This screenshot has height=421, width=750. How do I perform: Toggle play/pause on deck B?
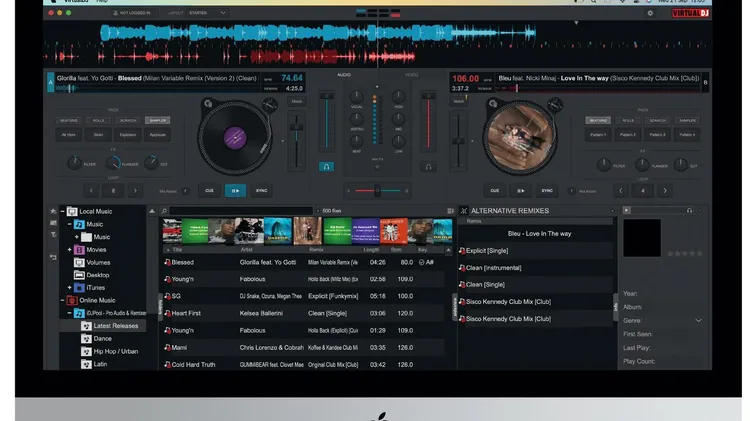coord(520,190)
